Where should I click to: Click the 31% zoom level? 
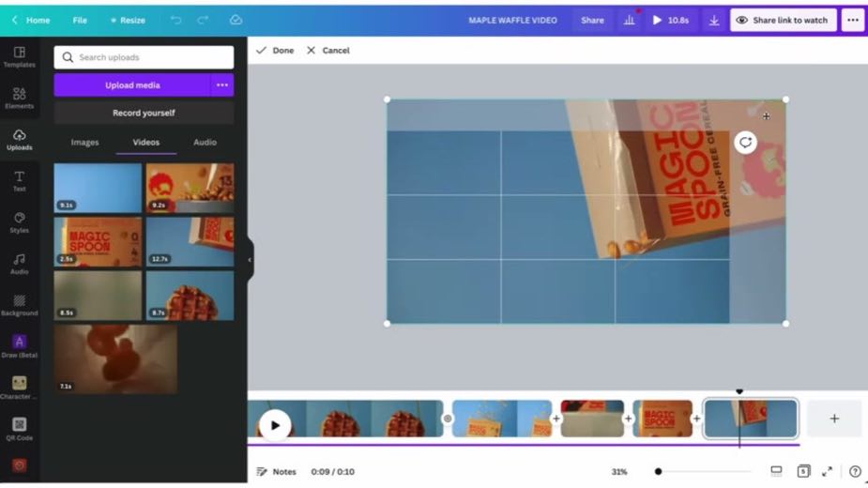619,472
